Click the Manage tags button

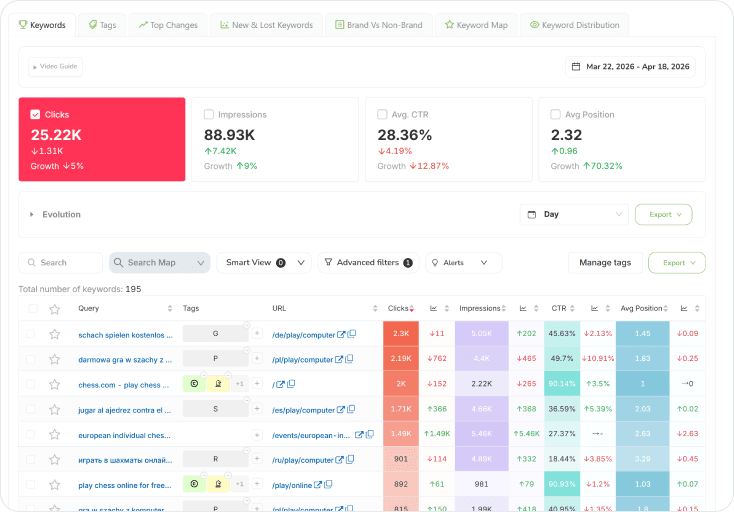(605, 263)
